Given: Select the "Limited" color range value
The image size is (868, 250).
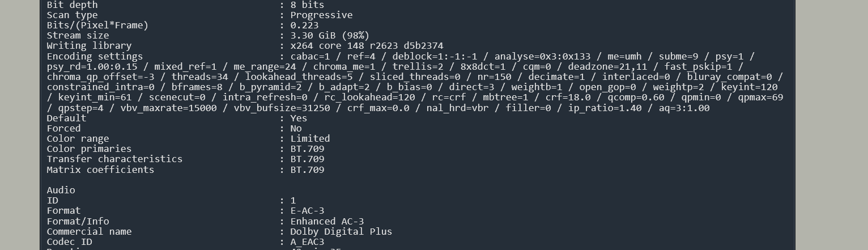Looking at the screenshot, I should point(310,139).
